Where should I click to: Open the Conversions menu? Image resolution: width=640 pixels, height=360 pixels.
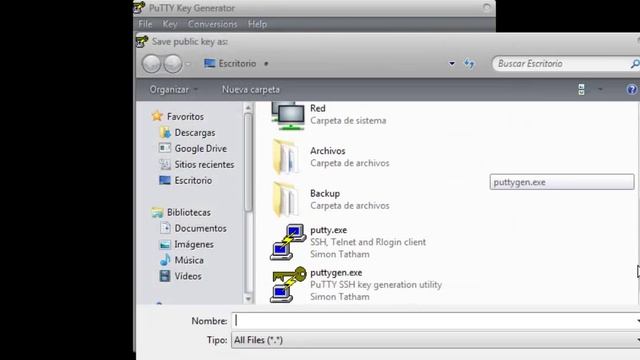coord(212,24)
